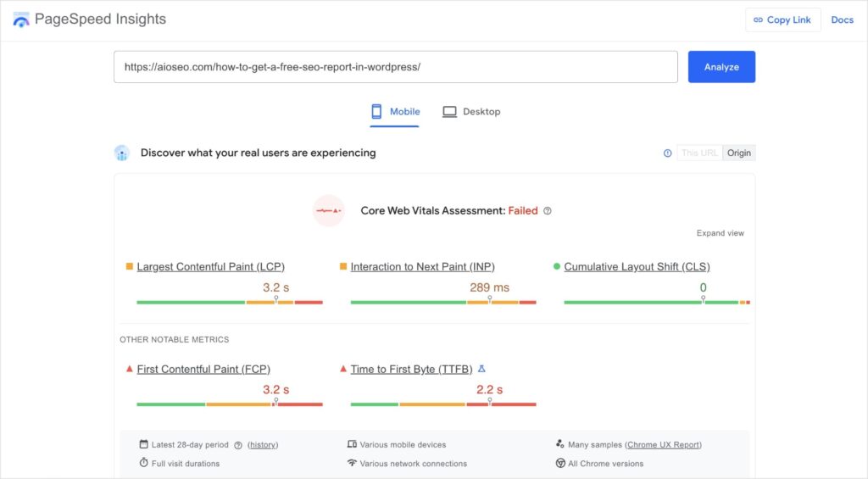This screenshot has height=479, width=868.
Task: Click the INP value 289 ms
Action: (x=489, y=287)
